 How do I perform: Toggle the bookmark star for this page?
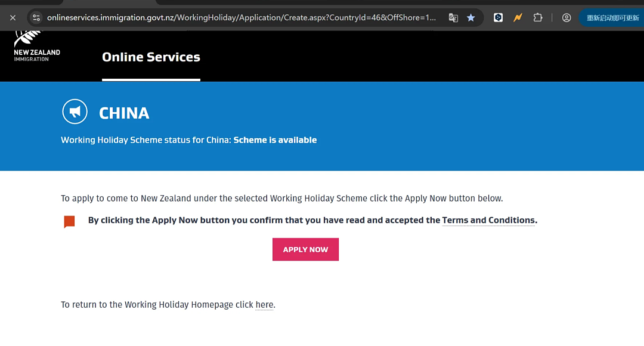click(x=470, y=18)
